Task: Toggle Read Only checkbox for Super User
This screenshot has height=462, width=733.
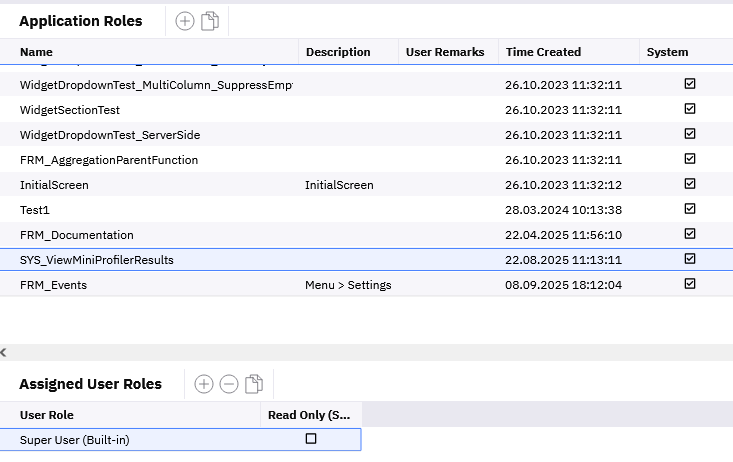Action: (x=310, y=439)
